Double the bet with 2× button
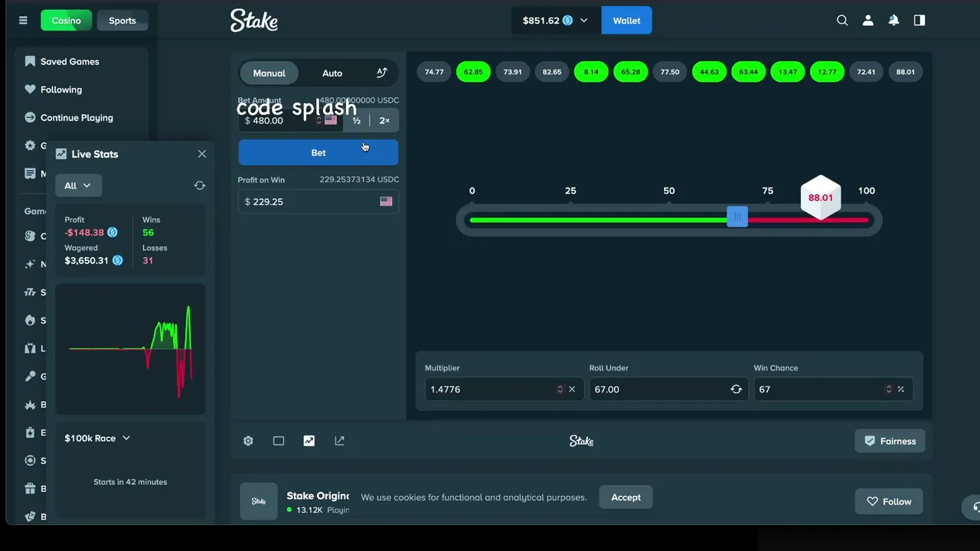 pos(384,121)
